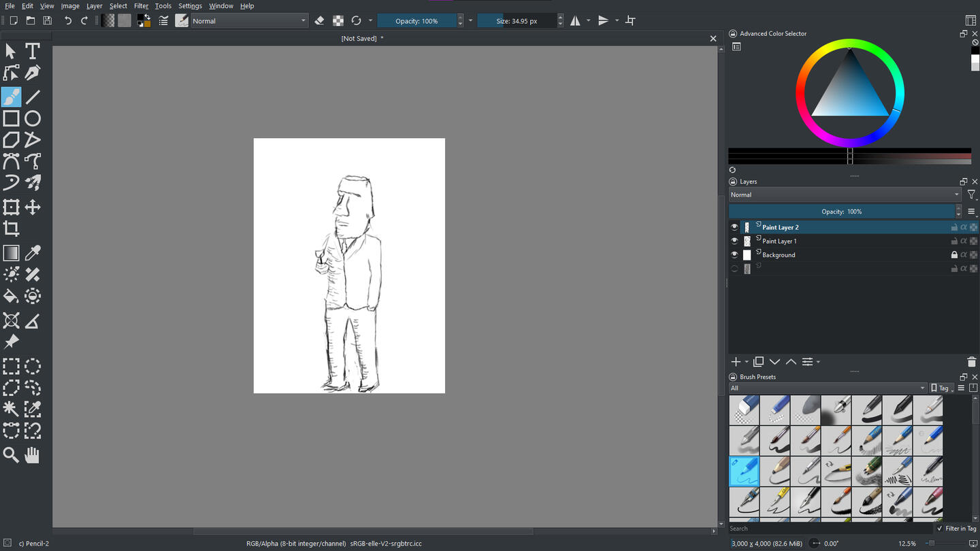Viewport: 980px width, 551px height.
Task: Hide Paint Layer 2 visibility eye
Action: 734,227
